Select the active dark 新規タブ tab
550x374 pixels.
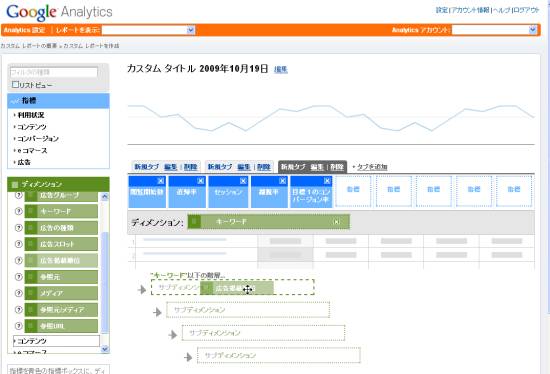293,167
